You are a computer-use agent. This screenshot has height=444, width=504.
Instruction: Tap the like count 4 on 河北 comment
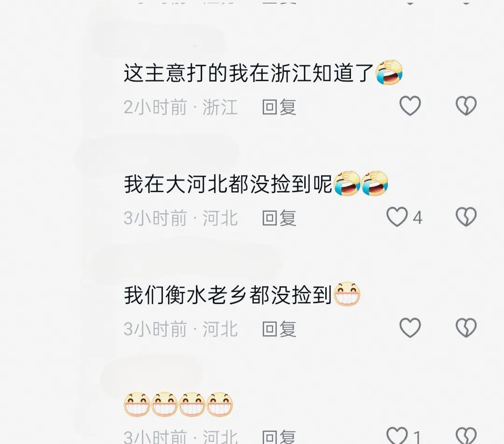click(x=417, y=218)
